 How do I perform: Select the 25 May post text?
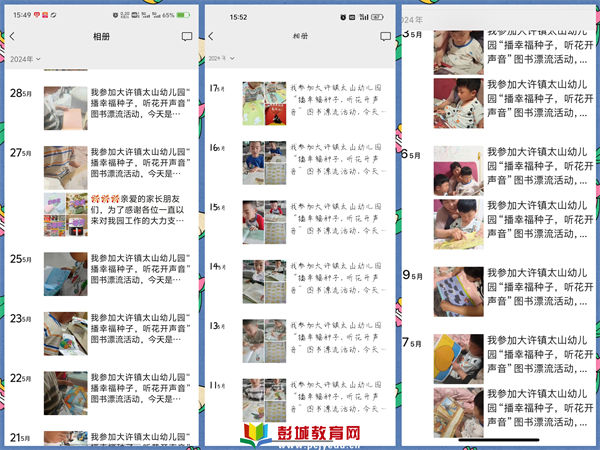click(140, 269)
